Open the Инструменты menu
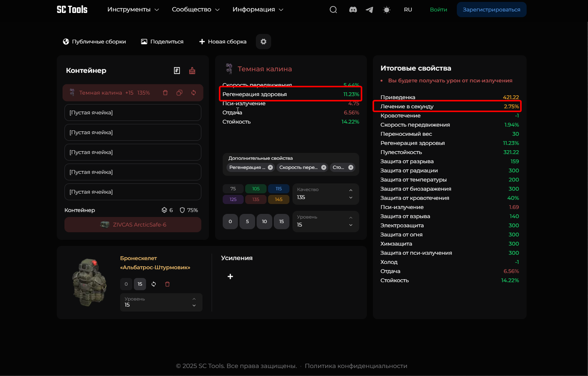 [133, 10]
